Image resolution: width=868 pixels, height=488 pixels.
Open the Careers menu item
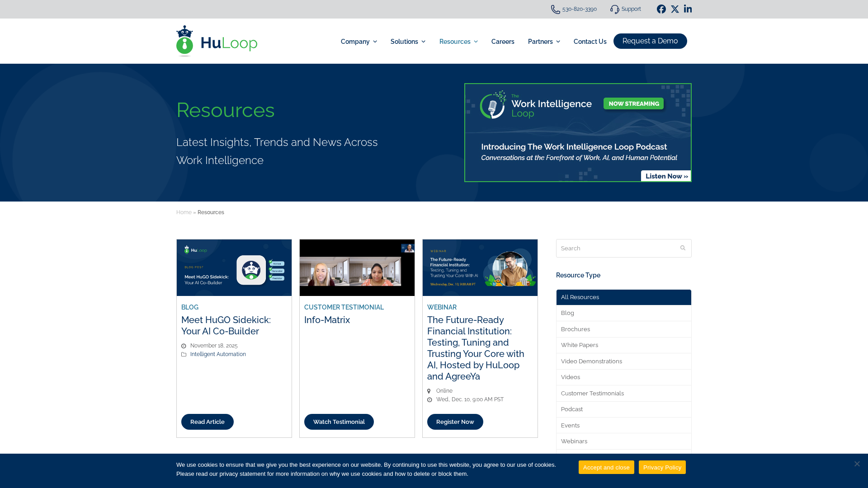(x=503, y=42)
